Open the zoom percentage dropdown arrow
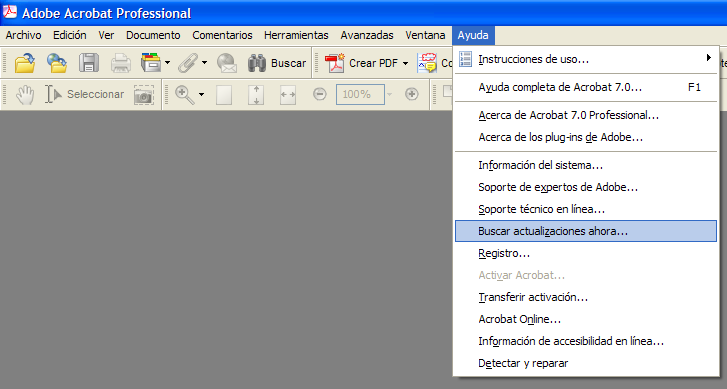This screenshot has height=389, width=727. [x=389, y=94]
